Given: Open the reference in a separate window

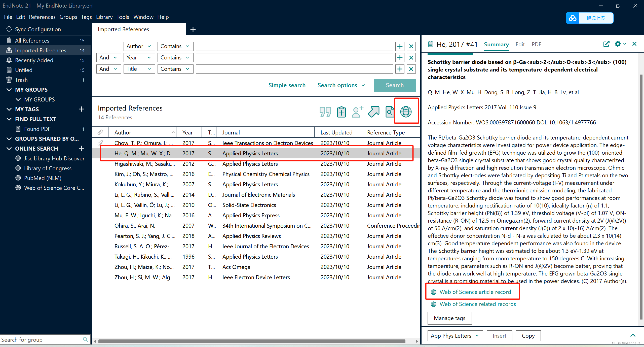Looking at the screenshot, I should [x=606, y=44].
